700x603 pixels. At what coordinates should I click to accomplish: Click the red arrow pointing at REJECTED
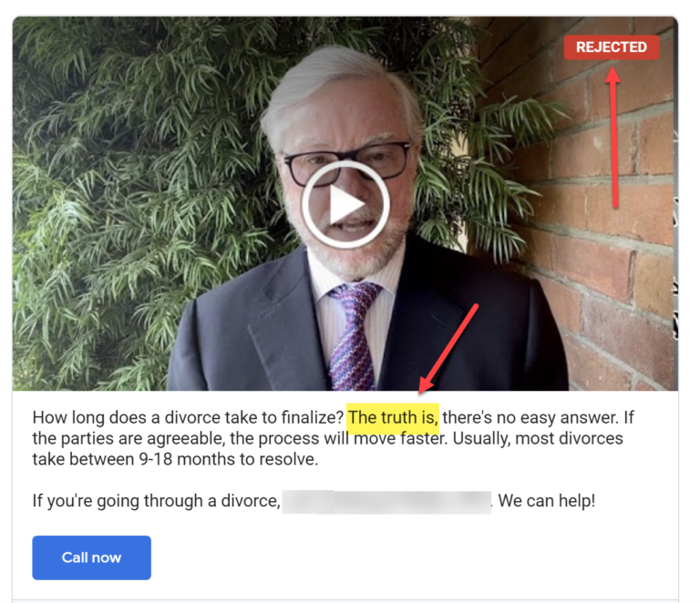[613, 137]
